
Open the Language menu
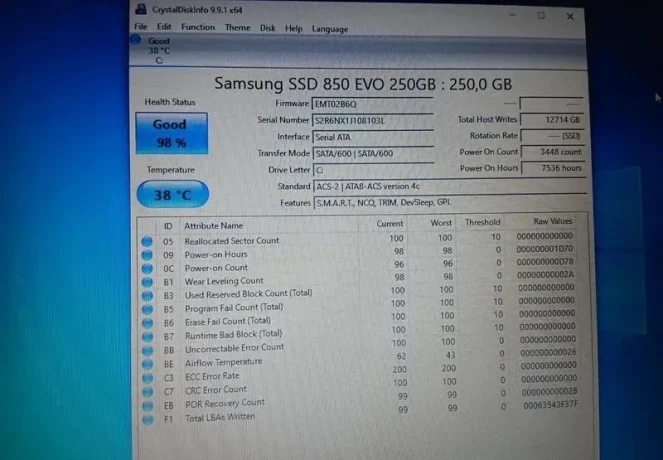click(330, 29)
